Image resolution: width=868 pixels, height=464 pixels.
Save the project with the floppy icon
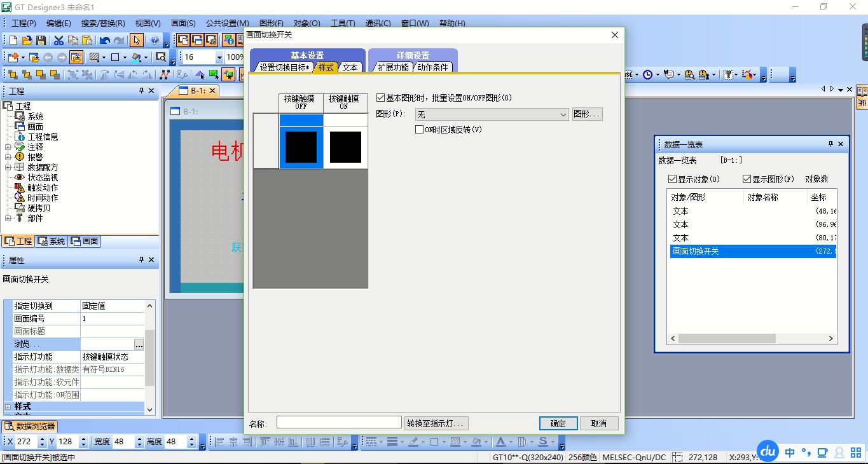41,40
